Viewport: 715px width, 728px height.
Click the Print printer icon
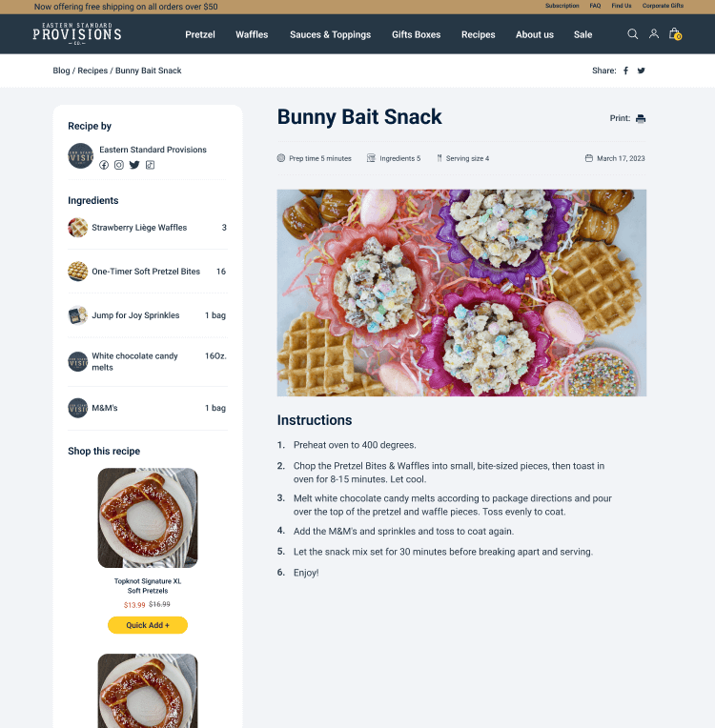[x=641, y=118]
